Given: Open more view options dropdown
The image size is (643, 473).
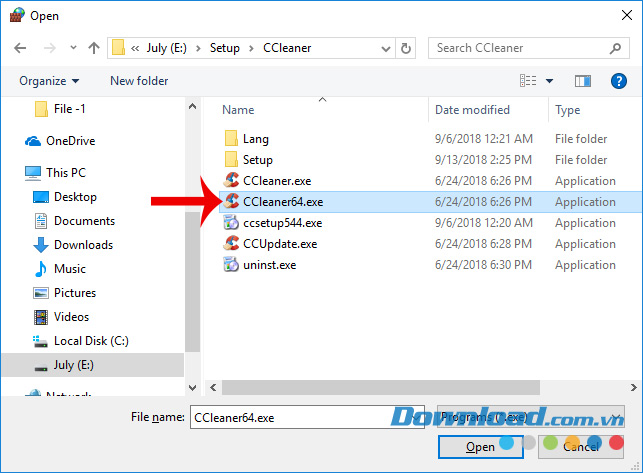Looking at the screenshot, I should click(549, 81).
